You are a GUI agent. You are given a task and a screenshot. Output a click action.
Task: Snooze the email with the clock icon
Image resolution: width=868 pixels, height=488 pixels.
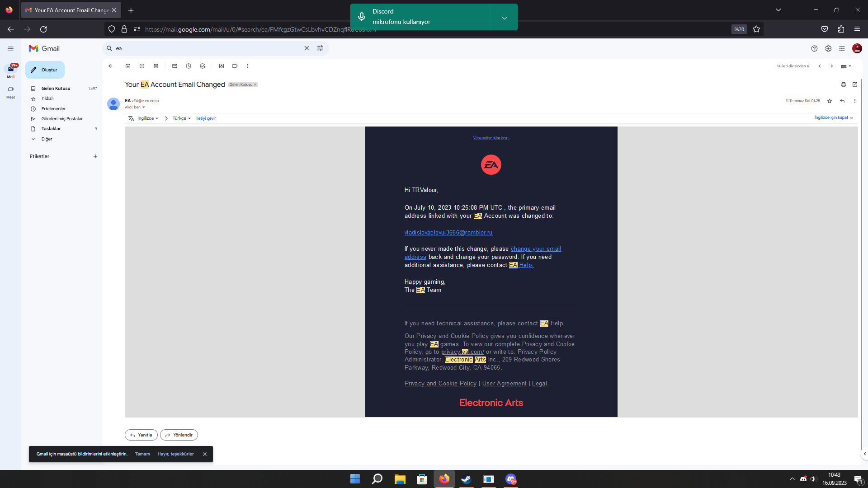point(189,66)
